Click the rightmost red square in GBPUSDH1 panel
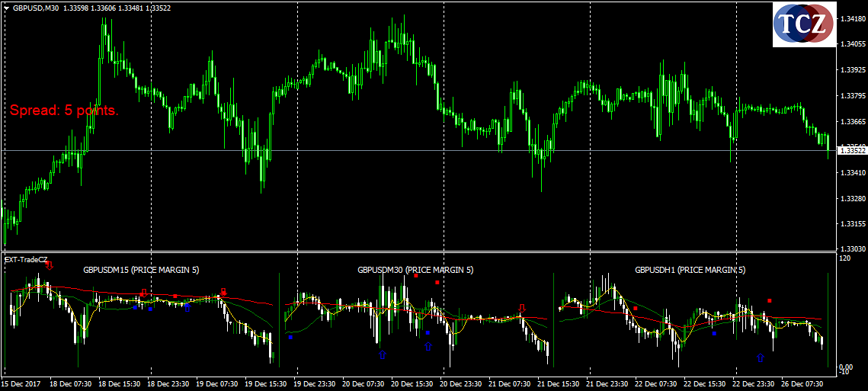 tap(770, 300)
